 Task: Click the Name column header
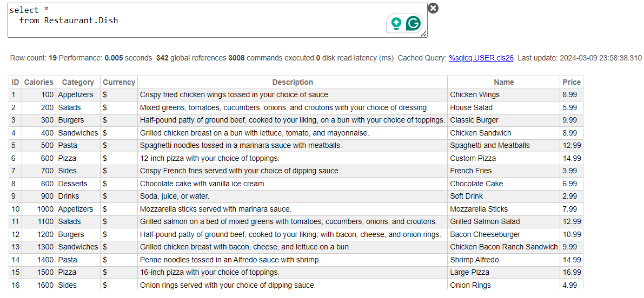(503, 82)
